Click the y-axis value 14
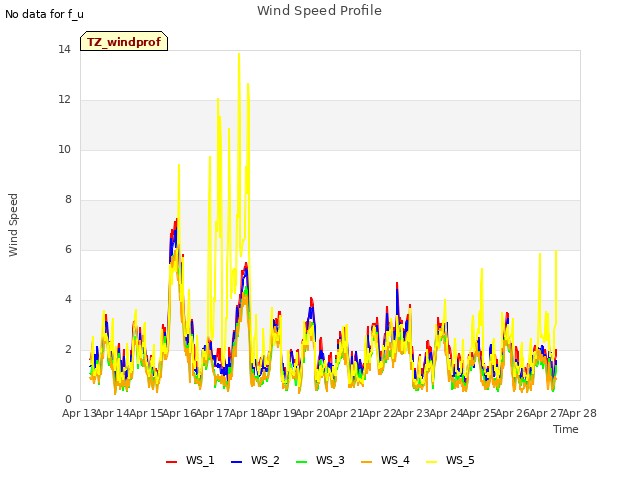Viewport: 640px width, 480px height. [64, 50]
